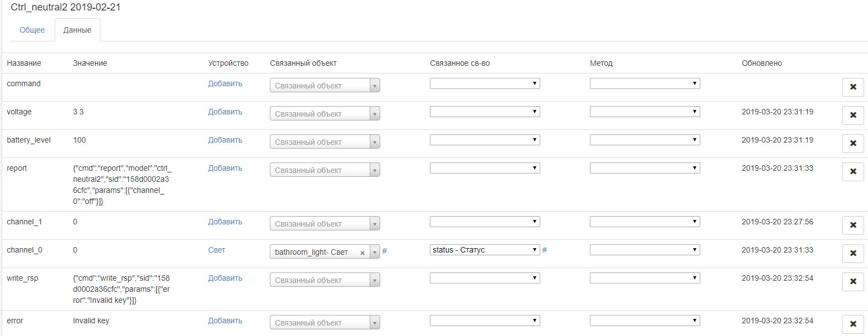Delete the channel_0 row with X icon
868x336 pixels.
[853, 253]
